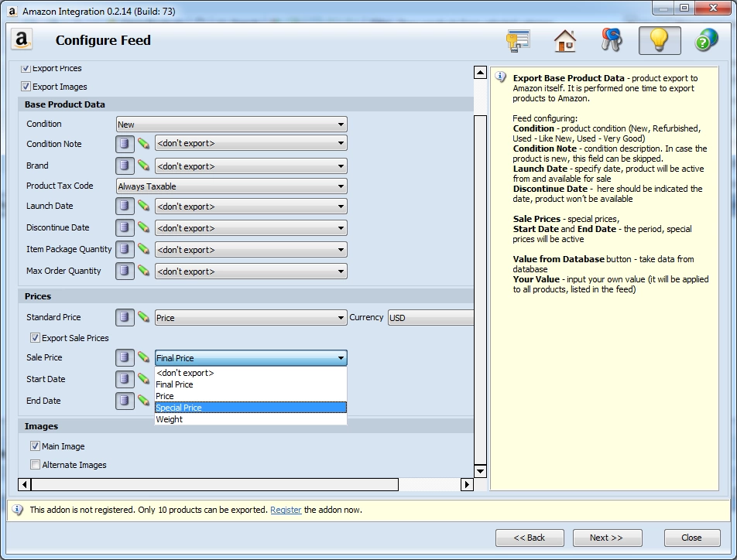Click pencil icon for Brand
737x560 pixels.
click(x=143, y=166)
